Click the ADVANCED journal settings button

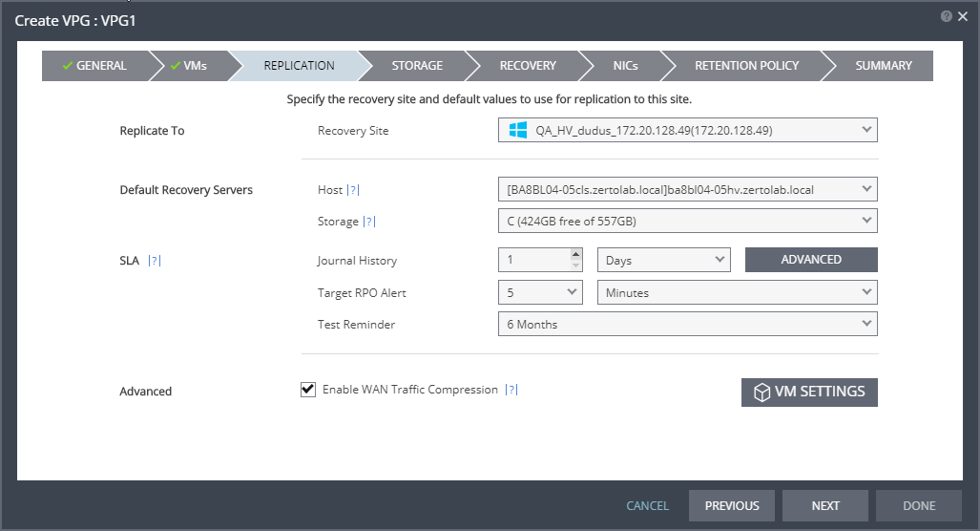[x=811, y=260]
